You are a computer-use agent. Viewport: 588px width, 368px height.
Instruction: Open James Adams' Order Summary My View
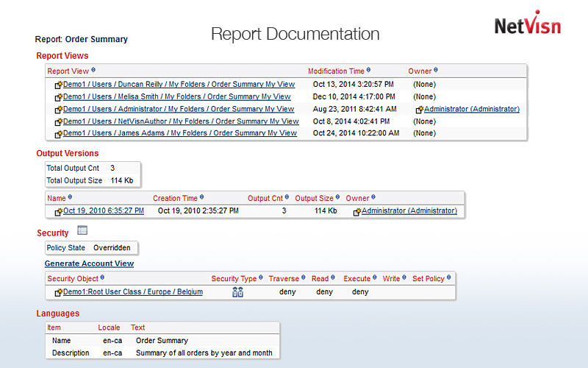click(x=179, y=133)
